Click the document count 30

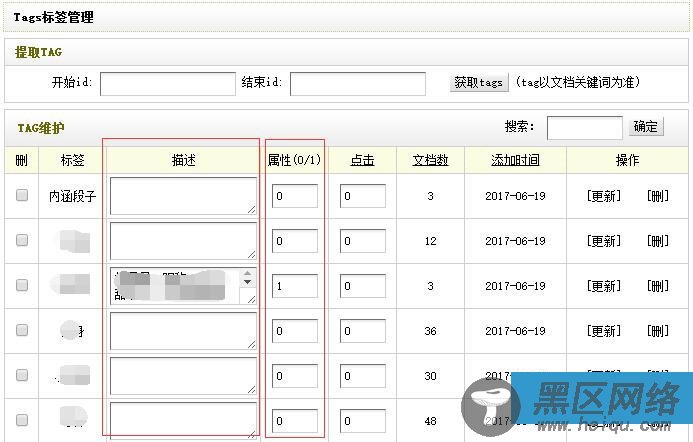[430, 376]
